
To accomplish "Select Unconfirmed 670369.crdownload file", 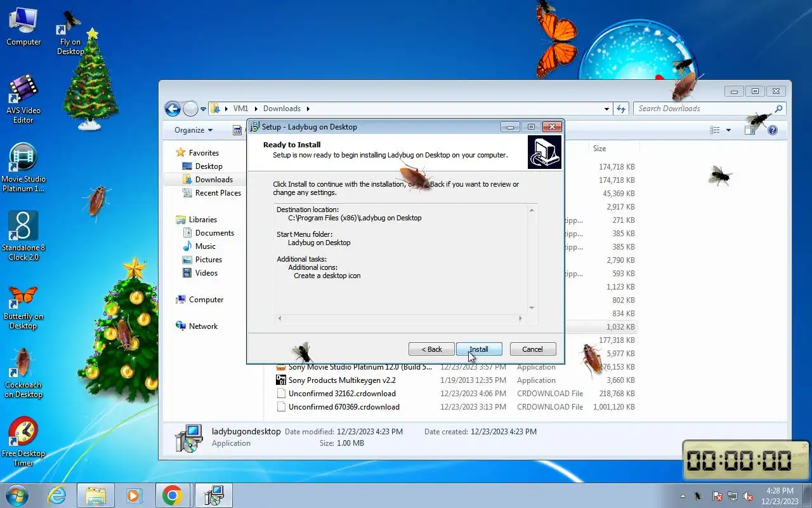I will tap(344, 407).
